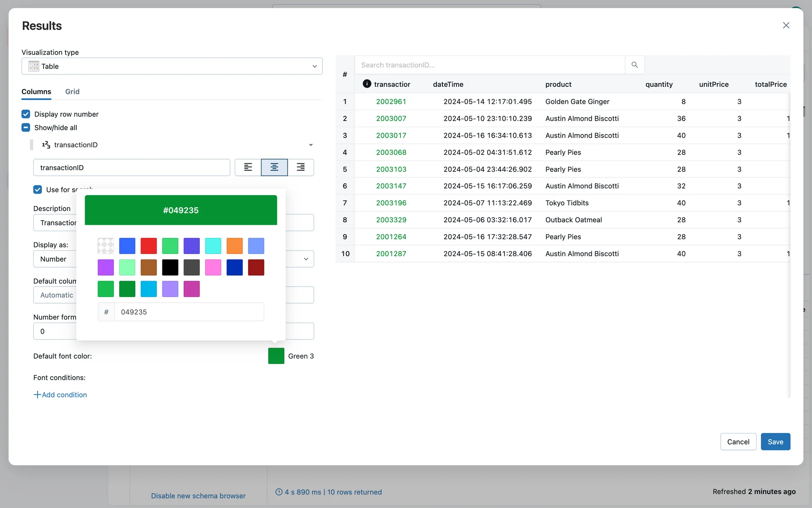Click the search magnifier icon
812x508 pixels.
(634, 65)
